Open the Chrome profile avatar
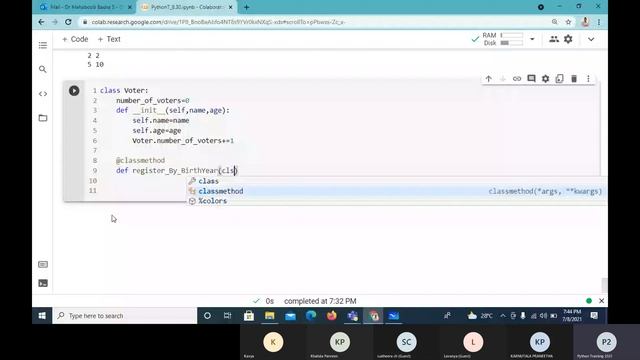Screen dimensions: 640x360 point(585,22)
